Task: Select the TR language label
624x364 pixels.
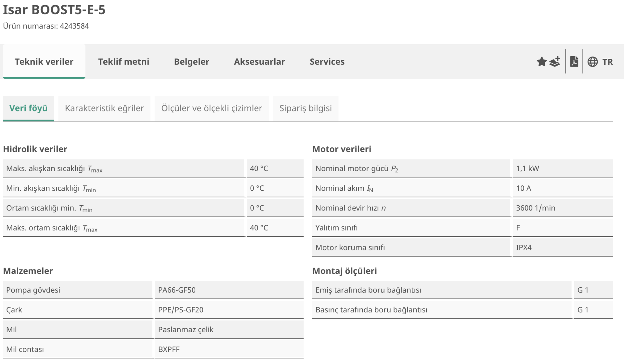Action: (x=607, y=62)
